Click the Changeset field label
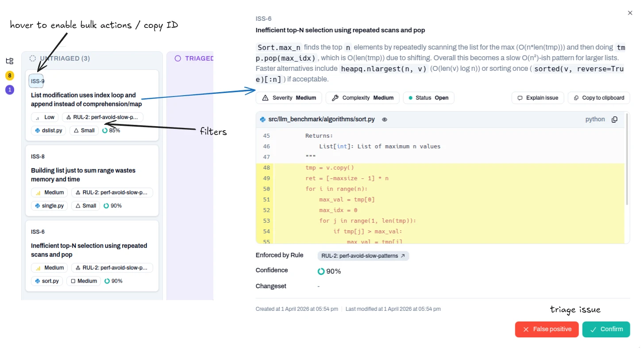 click(x=271, y=286)
